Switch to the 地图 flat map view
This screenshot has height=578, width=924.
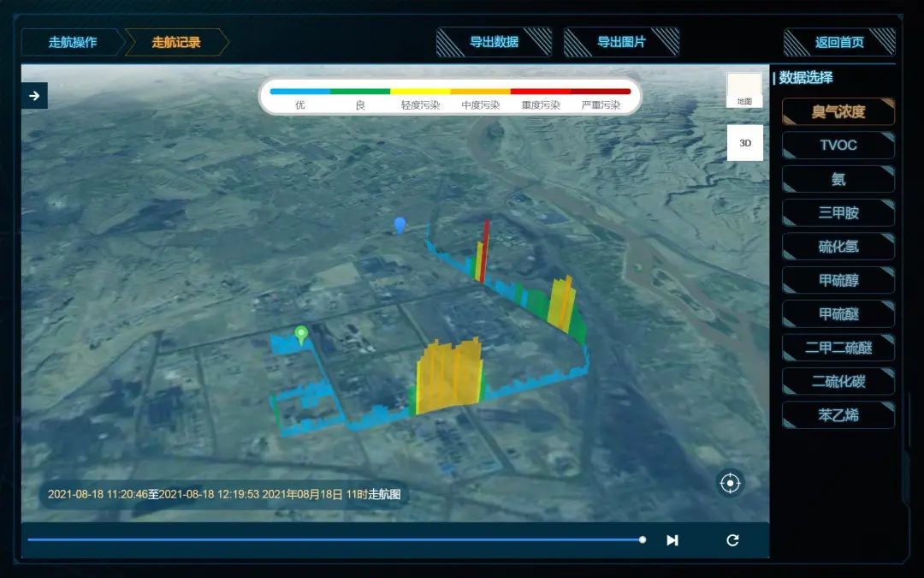click(x=744, y=91)
